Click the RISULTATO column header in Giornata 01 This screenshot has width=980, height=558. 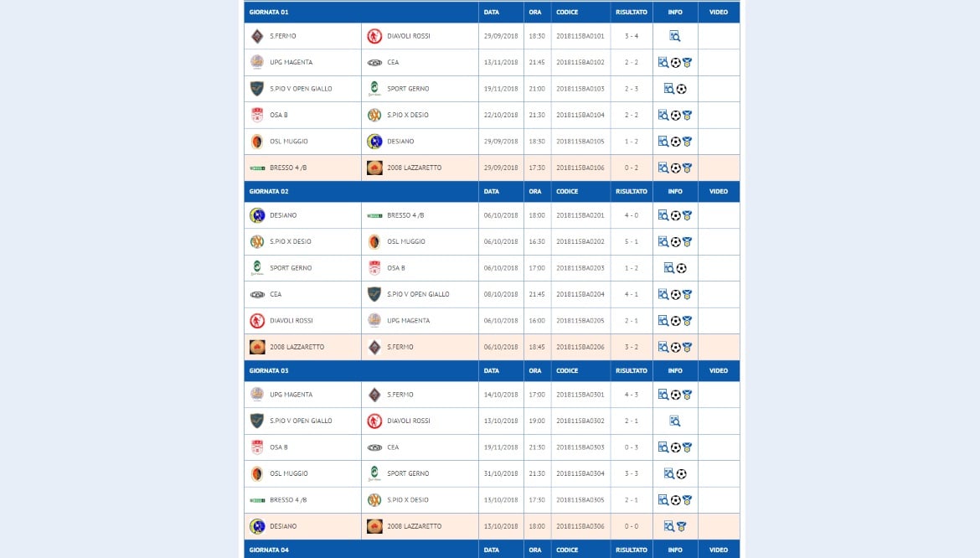coord(632,12)
